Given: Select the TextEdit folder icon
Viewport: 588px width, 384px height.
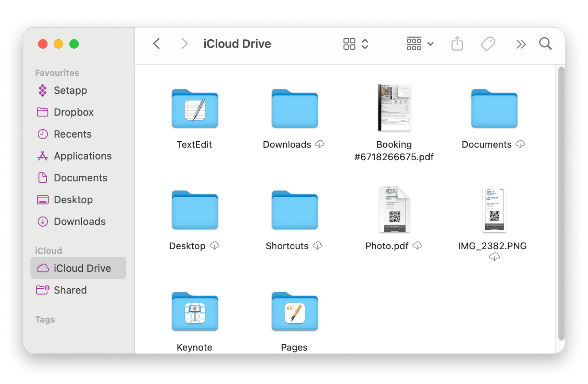Looking at the screenshot, I should [194, 109].
